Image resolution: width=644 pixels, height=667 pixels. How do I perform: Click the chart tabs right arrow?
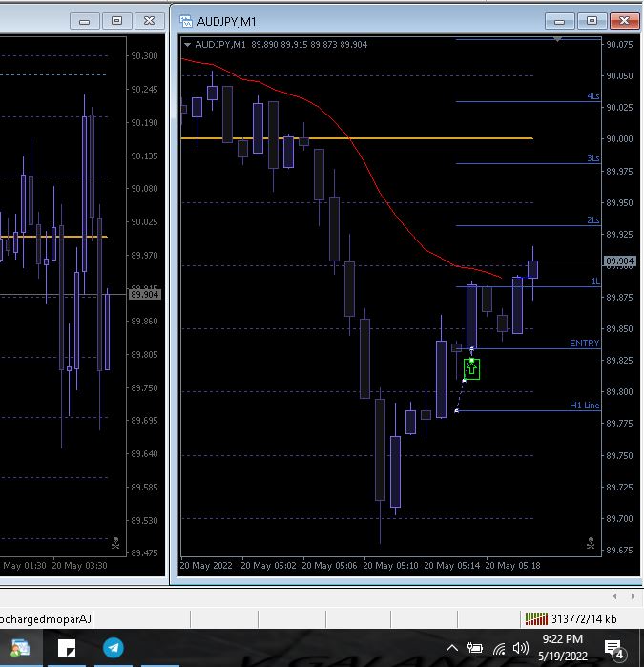coord(633,596)
